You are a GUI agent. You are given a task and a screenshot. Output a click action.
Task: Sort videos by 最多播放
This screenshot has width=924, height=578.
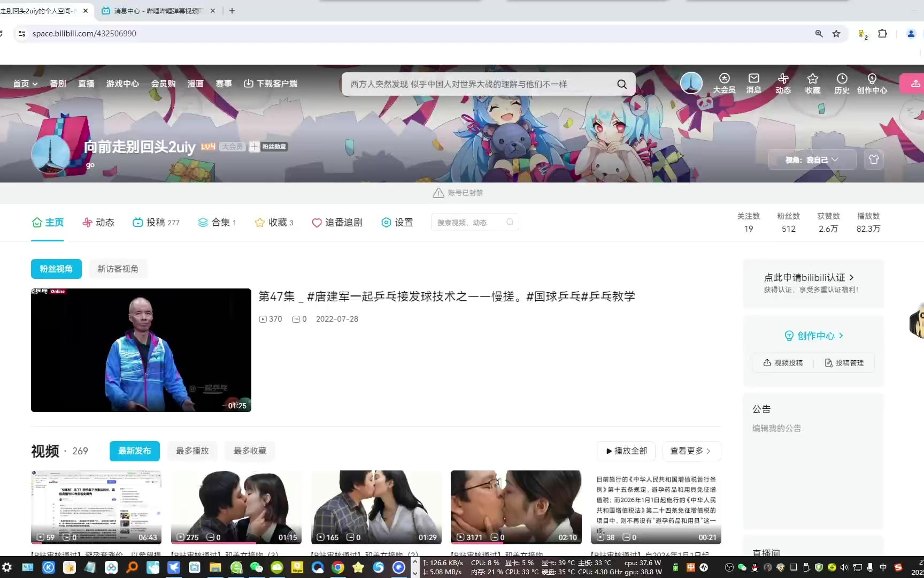192,451
